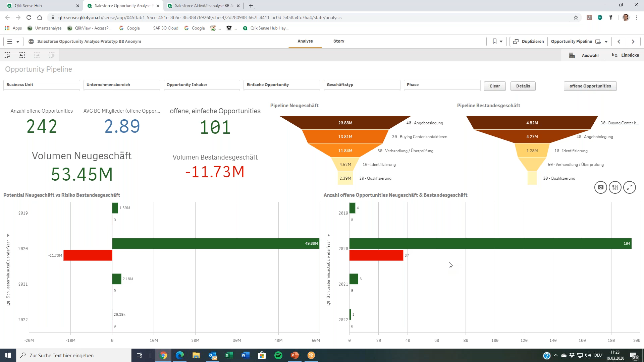Switch to the Qlik Sense Hub browser tab
644x362 pixels.
coord(42,6)
